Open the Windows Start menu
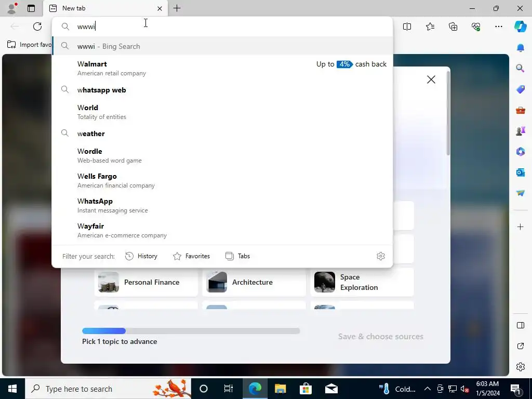The height and width of the screenshot is (399, 532). 12,389
